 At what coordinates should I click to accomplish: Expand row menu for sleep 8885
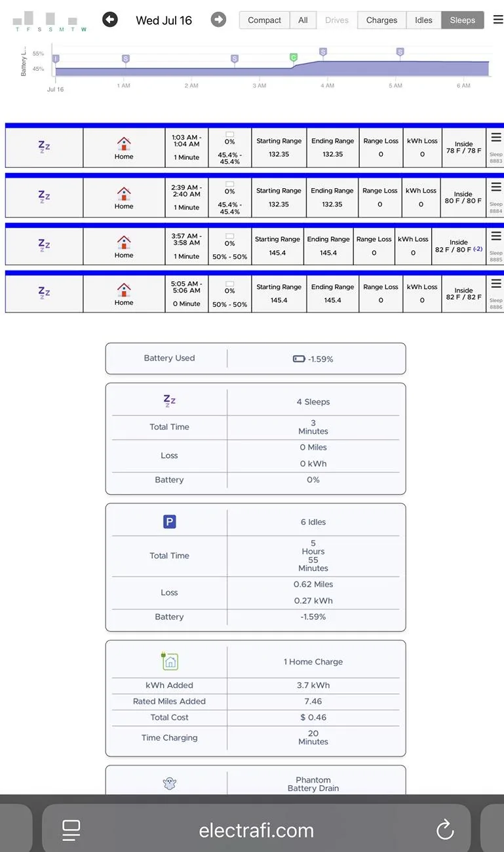[496, 236]
